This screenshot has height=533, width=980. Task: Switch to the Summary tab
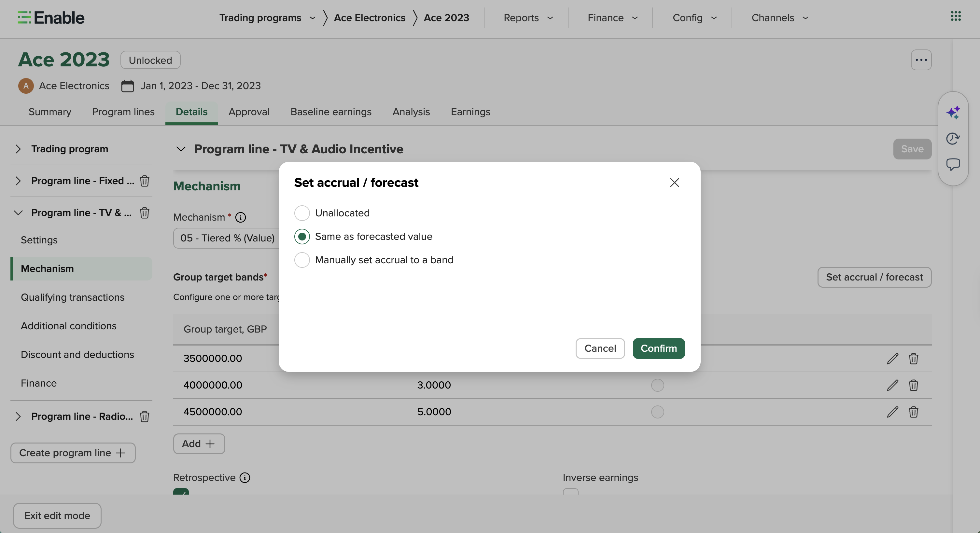click(50, 112)
